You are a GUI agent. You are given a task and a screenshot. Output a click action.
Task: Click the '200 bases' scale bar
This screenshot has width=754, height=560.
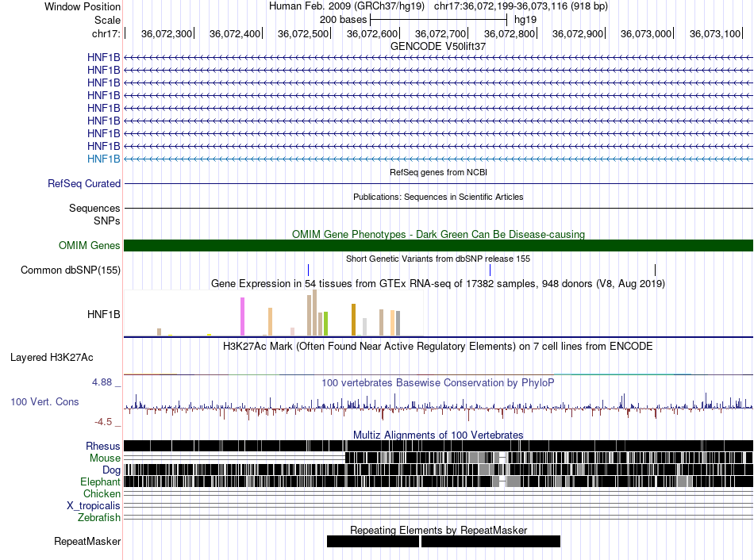pyautogui.click(x=439, y=20)
